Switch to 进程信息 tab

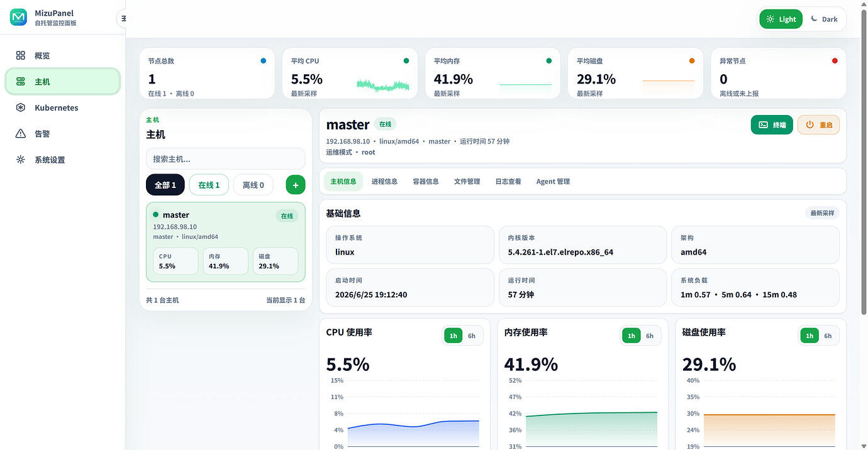(x=384, y=181)
